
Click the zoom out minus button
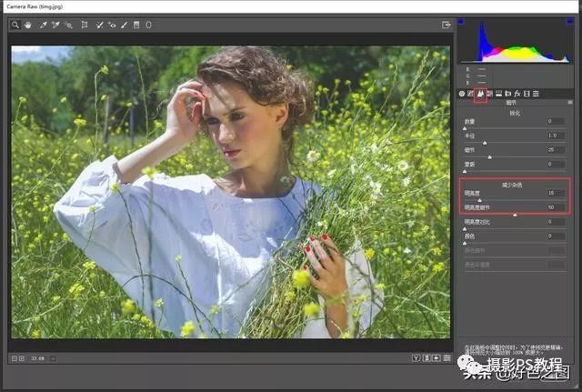tap(15, 357)
